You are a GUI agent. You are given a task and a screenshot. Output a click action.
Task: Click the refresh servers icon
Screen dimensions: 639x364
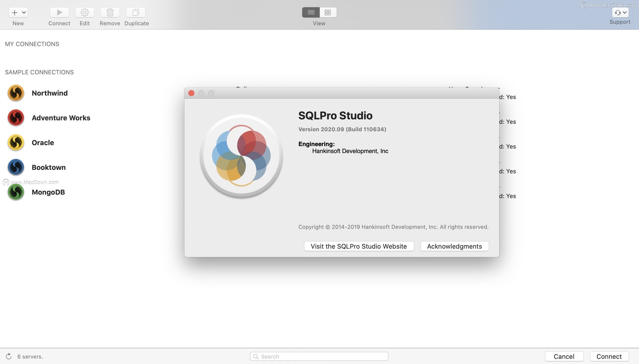8,356
